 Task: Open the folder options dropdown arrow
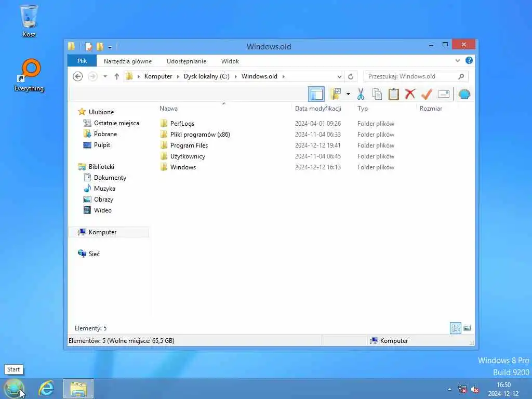348,94
